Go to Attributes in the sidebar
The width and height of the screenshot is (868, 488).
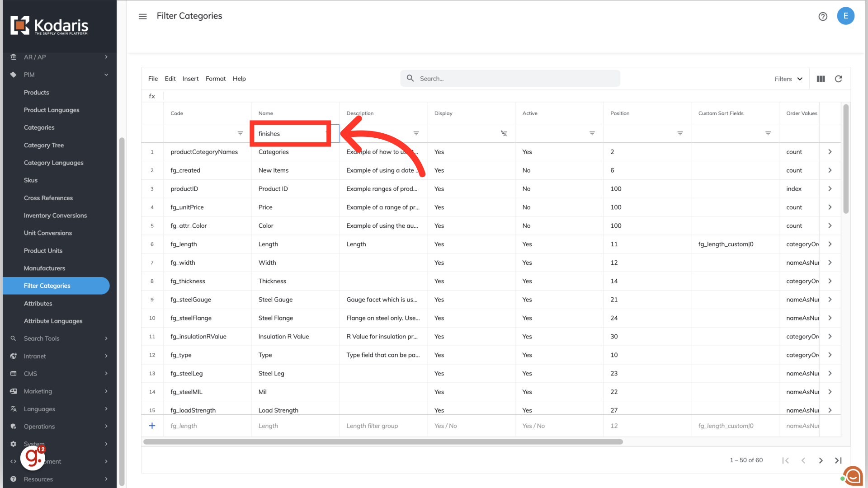pyautogui.click(x=38, y=303)
